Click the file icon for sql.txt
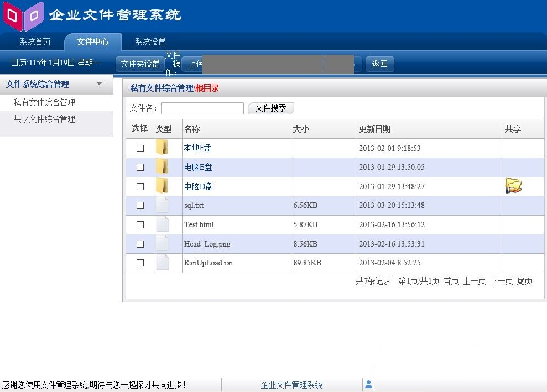547x392 pixels. [x=163, y=205]
